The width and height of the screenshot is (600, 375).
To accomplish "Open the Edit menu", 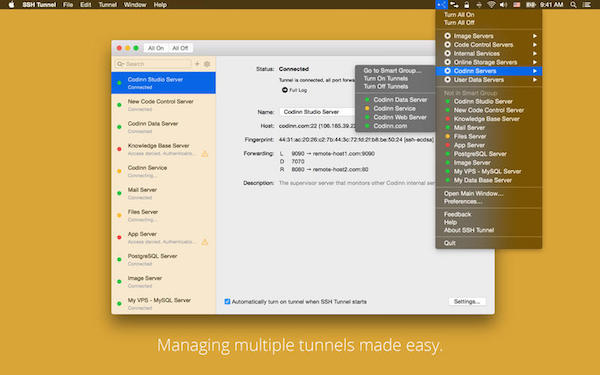I will [x=86, y=5].
